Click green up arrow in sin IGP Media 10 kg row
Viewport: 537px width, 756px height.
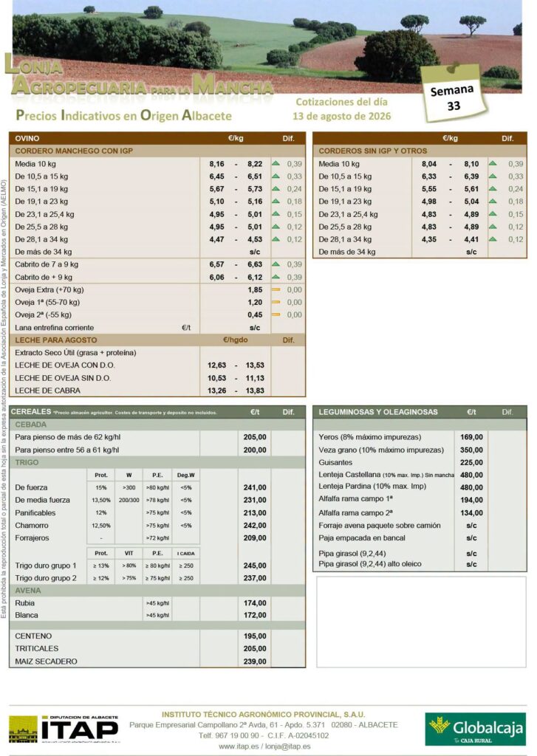pyautogui.click(x=493, y=163)
